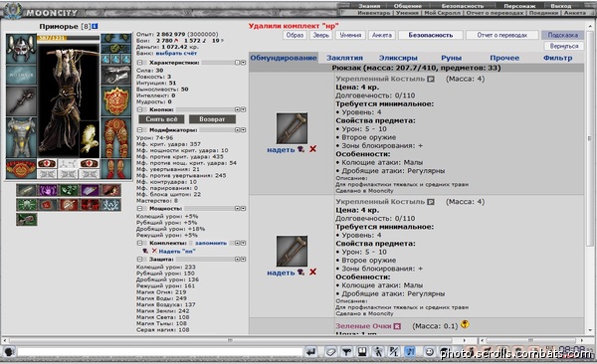Viewport: 597px width, 364px height.
Task: Click the Снять всё button
Action: (x=161, y=119)
